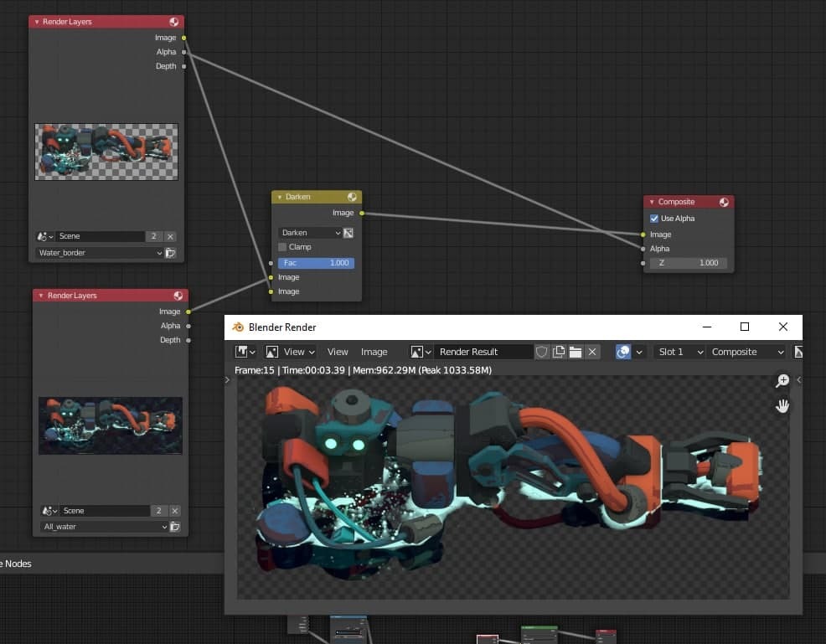Toggle preview sphere on top Render Layers node
Image resolution: width=826 pixels, height=644 pixels.
[174, 22]
